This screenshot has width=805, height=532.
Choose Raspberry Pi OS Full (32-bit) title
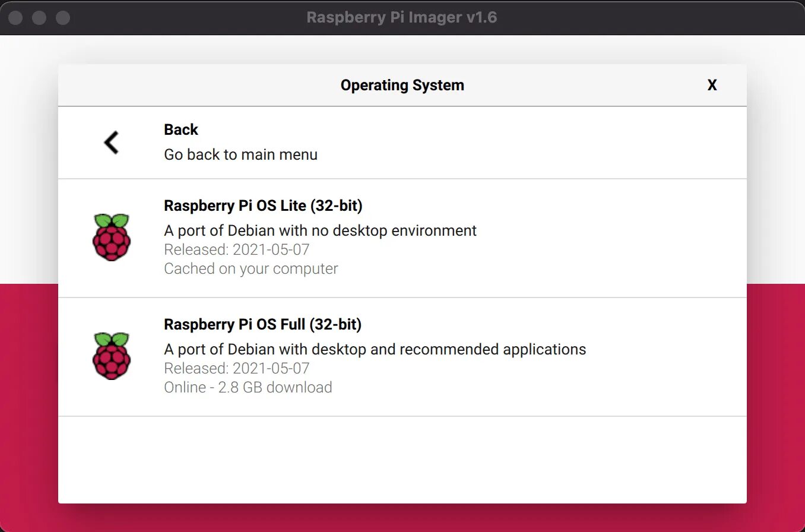point(262,324)
